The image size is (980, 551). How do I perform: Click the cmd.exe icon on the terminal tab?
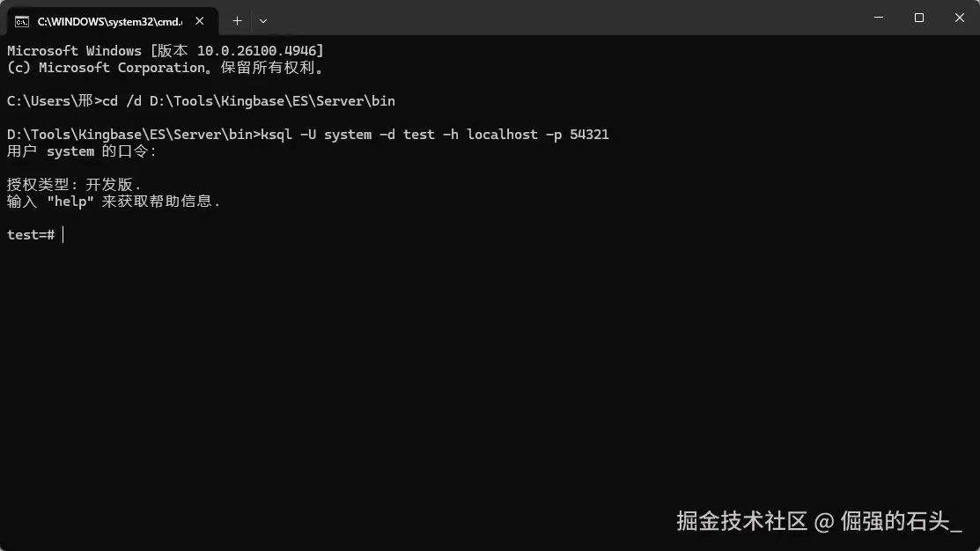pyautogui.click(x=24, y=20)
